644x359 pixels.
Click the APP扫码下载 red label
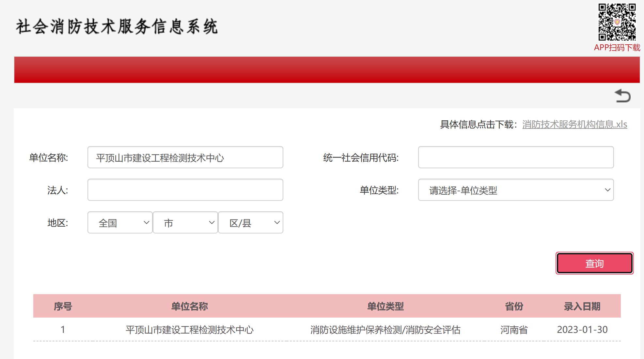tap(617, 48)
